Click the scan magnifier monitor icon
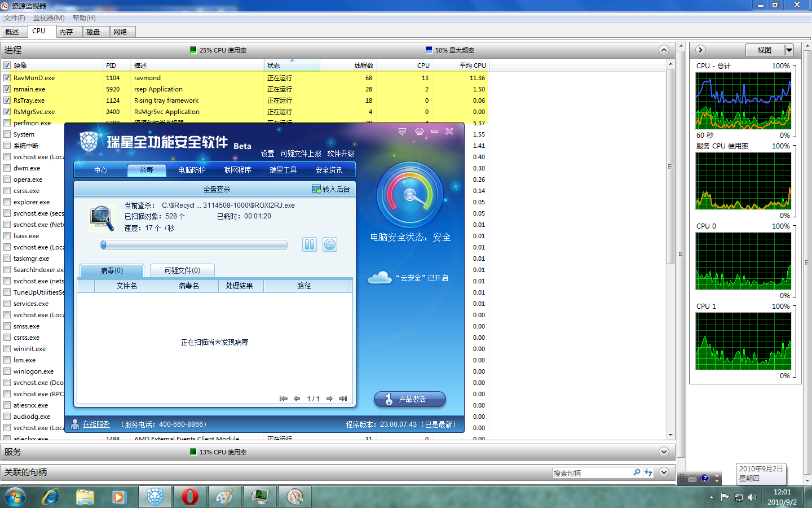 click(102, 218)
